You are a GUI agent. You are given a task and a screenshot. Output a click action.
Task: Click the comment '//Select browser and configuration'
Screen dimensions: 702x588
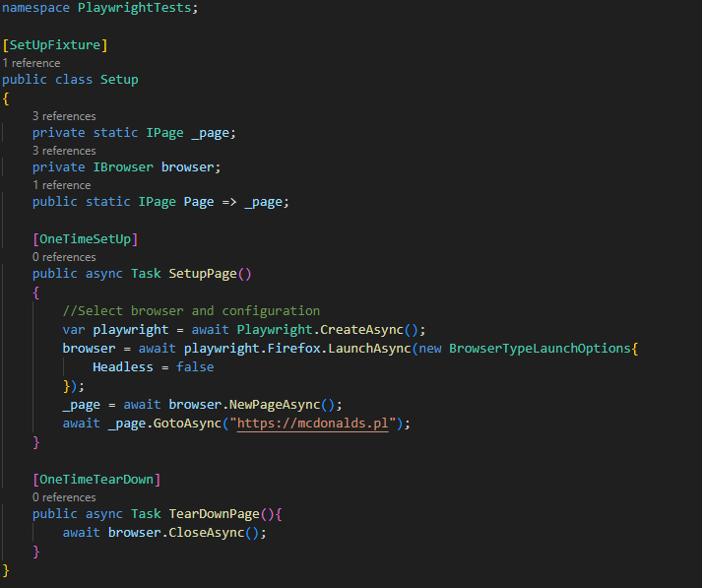(191, 311)
